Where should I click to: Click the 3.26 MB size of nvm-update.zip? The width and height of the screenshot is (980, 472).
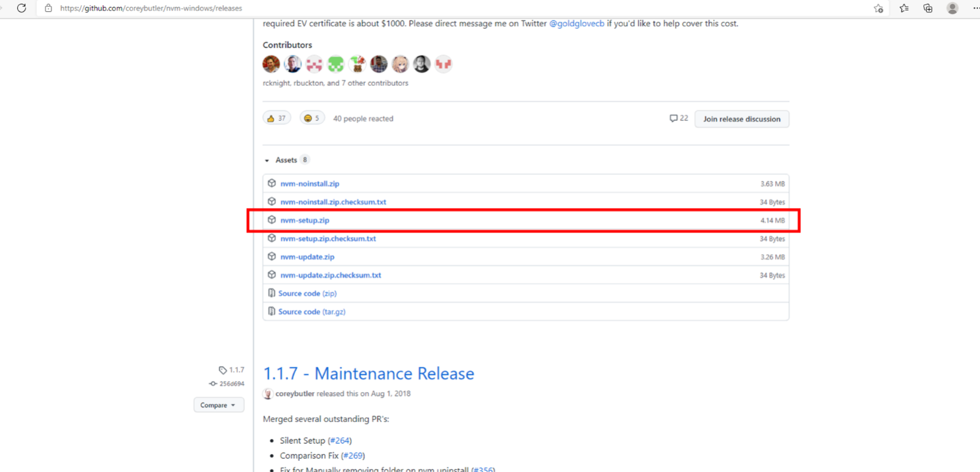[773, 257]
